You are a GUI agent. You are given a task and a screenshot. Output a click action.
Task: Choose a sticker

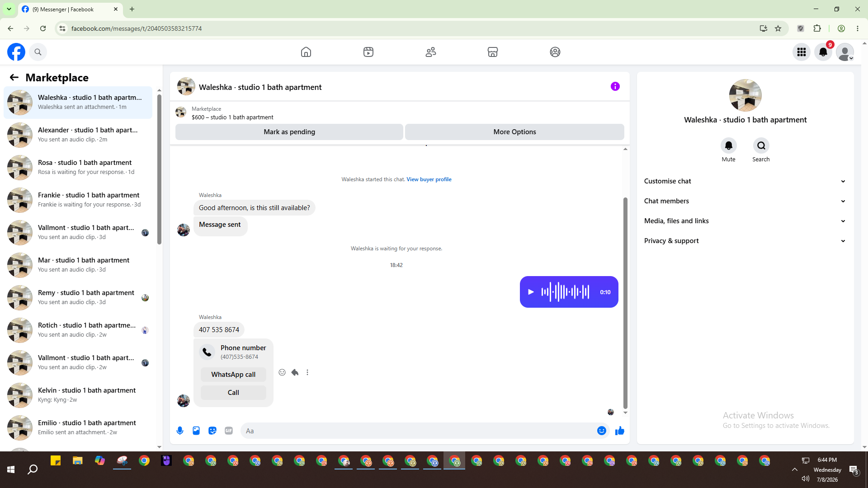click(212, 431)
